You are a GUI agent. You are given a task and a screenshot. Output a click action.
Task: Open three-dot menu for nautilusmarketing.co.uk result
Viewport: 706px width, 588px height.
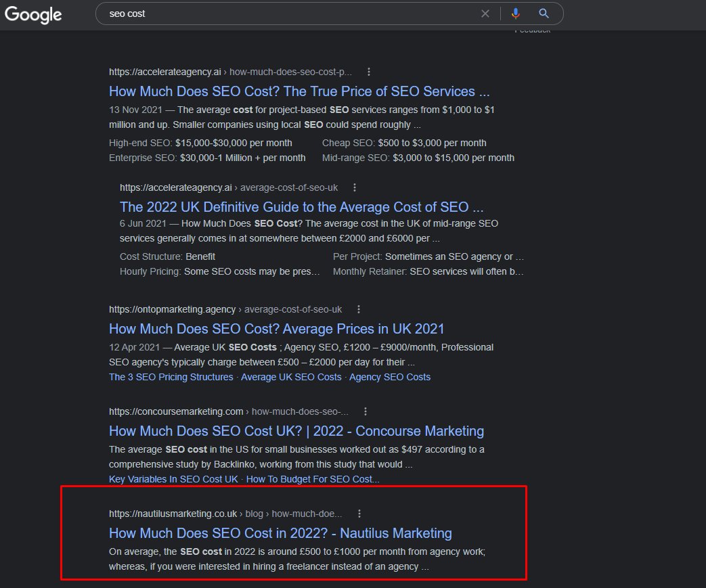(x=359, y=514)
